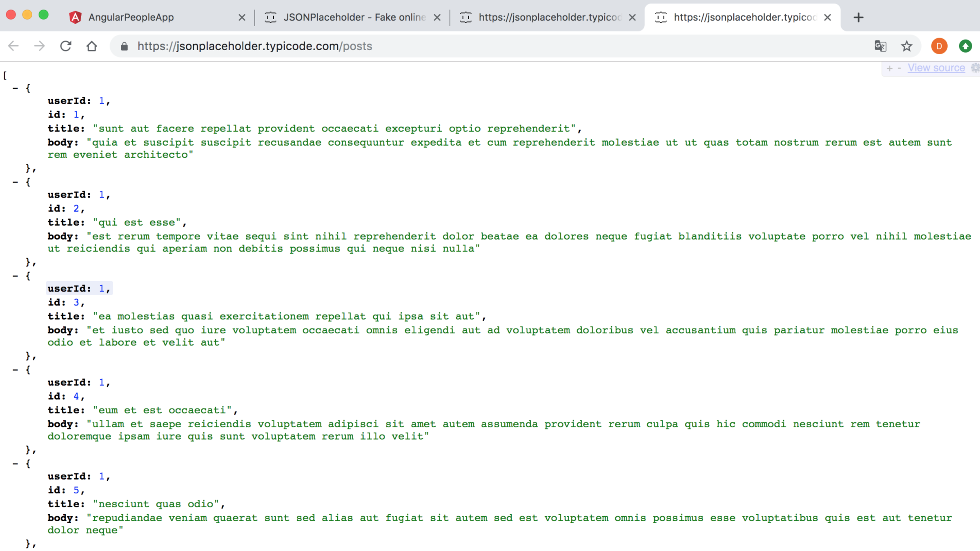The image size is (980, 551).
Task: Click the URL in the address bar
Action: coord(254,46)
